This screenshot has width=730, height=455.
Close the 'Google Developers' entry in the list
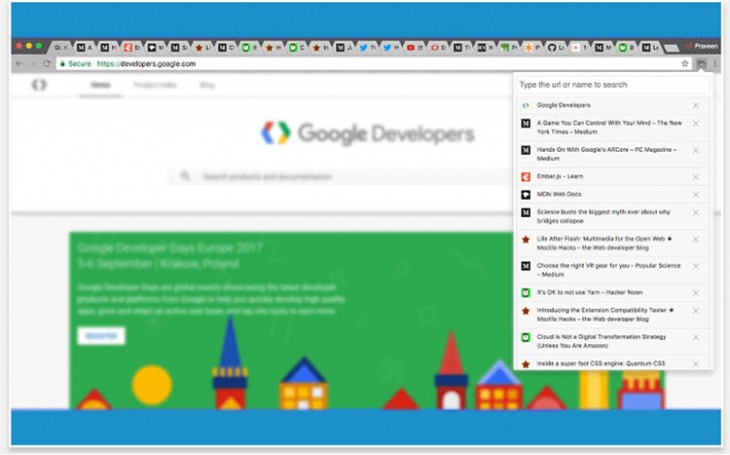coord(696,106)
